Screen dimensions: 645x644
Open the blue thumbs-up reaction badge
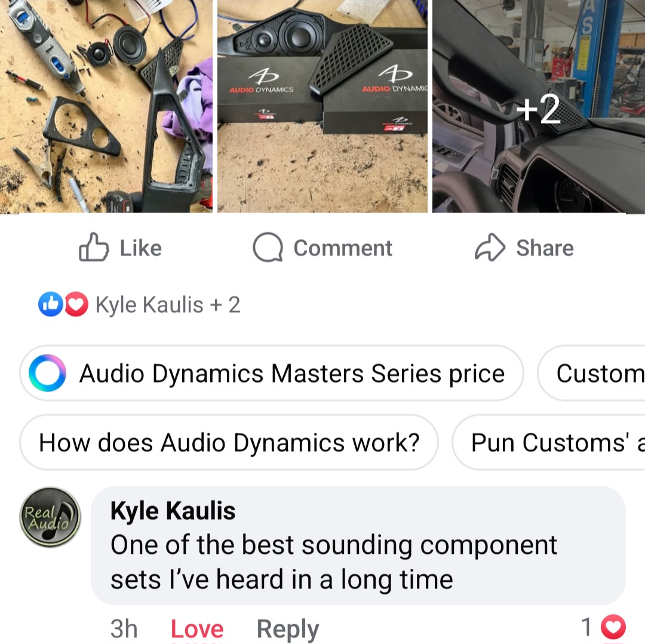(51, 304)
